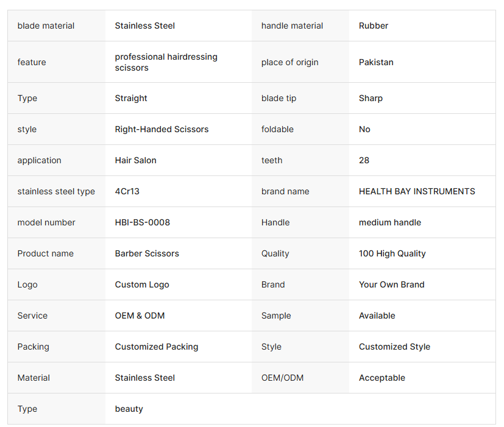
Task: Select the '4Cr13' stainless steel type value
Action: click(127, 191)
